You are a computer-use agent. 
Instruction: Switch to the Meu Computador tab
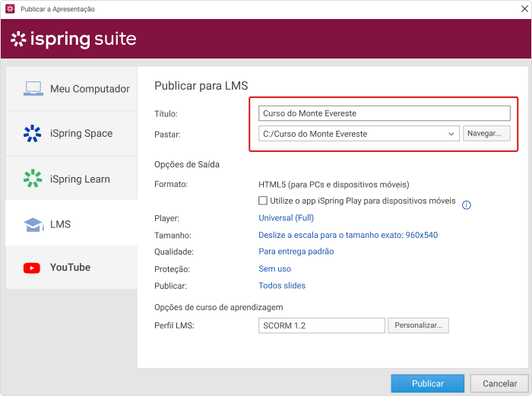point(71,89)
